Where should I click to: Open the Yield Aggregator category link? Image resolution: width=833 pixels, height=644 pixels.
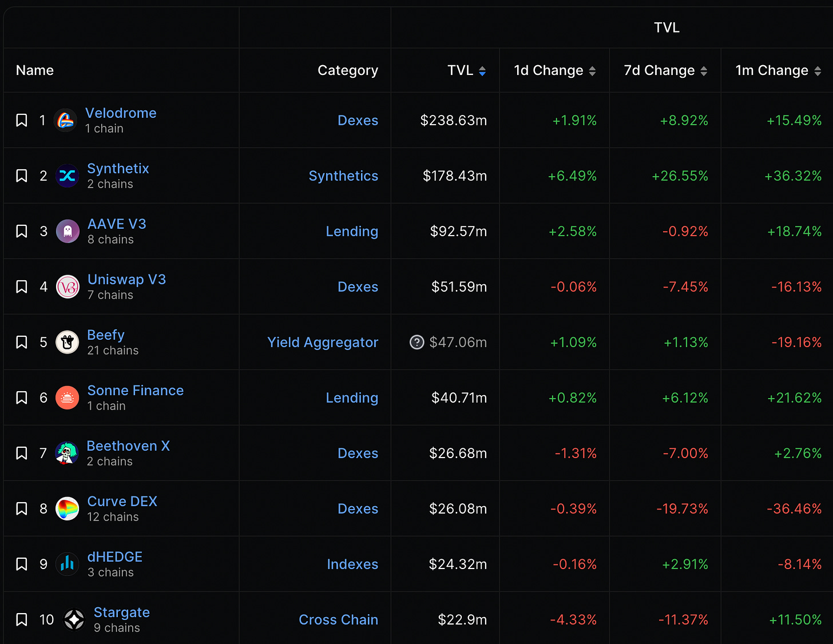pos(323,342)
